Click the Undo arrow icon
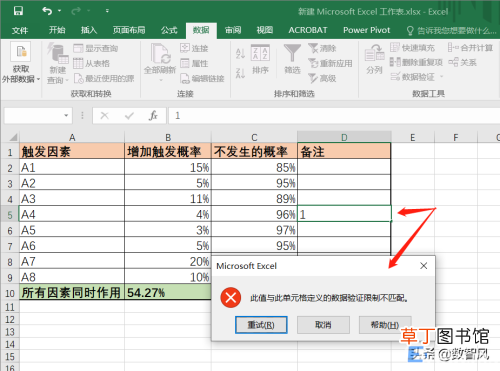This screenshot has width=500, height=371. click(47, 11)
